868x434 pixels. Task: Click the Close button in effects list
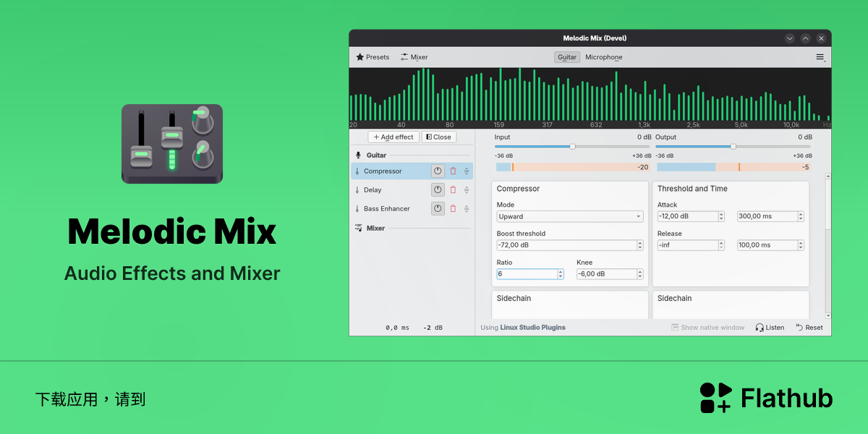pyautogui.click(x=438, y=137)
